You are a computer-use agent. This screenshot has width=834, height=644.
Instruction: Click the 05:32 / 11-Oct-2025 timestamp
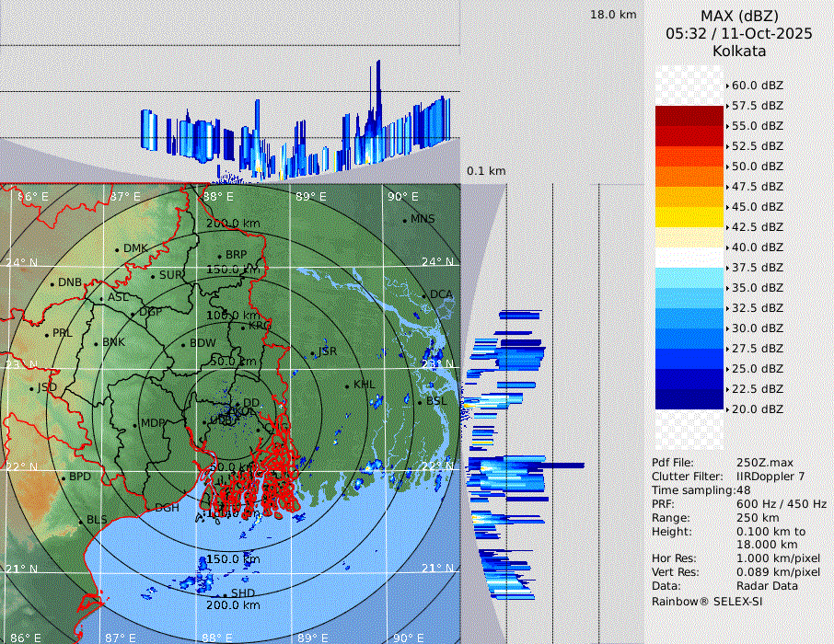(739, 33)
